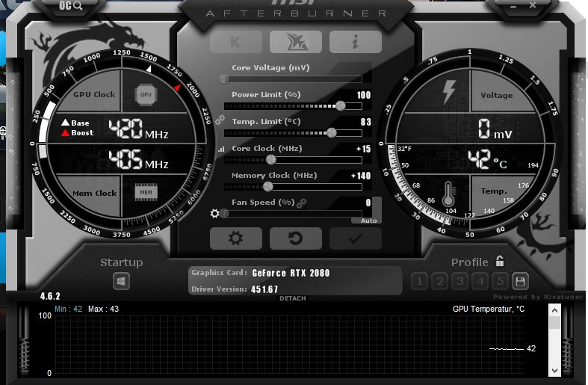The width and height of the screenshot is (588, 385).
Task: Click the driver version 451.67 text
Action: (264, 289)
